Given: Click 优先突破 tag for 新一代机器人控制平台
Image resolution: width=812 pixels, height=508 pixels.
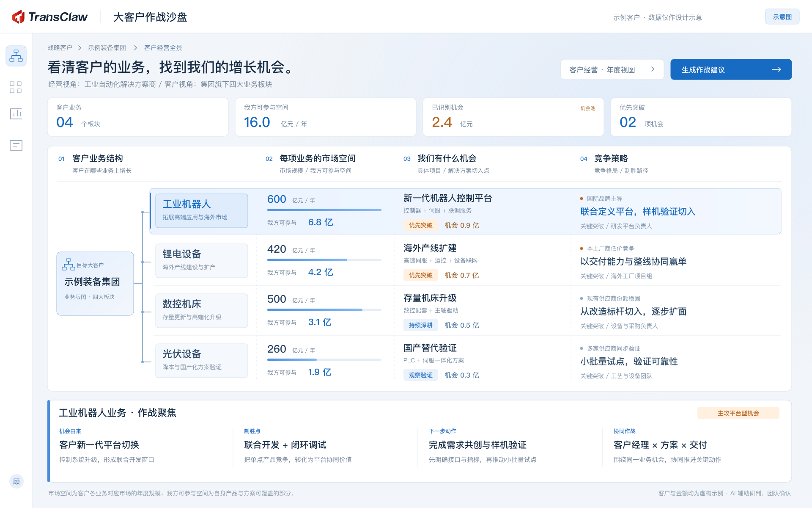Looking at the screenshot, I should (420, 225).
